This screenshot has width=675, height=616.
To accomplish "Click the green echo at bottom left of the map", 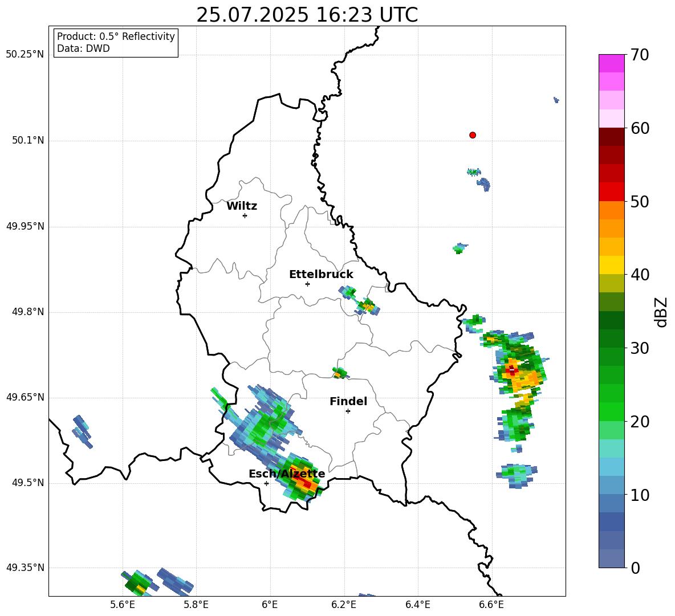I will pos(140,583).
